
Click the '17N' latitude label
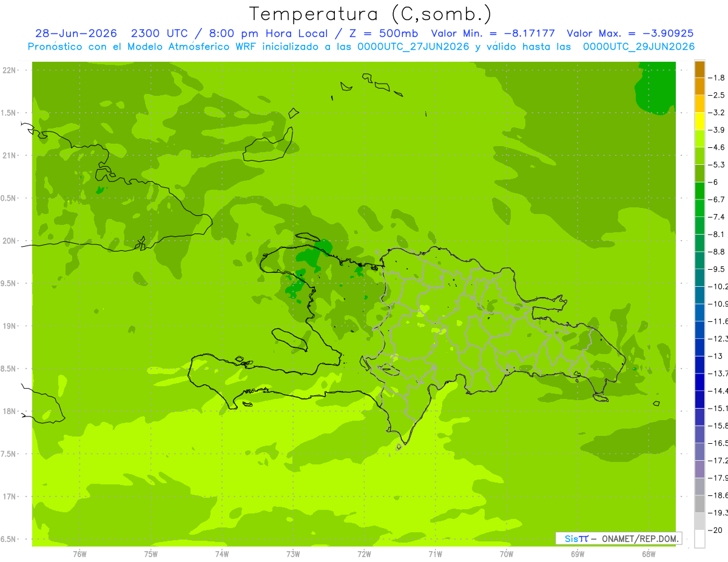point(9,497)
